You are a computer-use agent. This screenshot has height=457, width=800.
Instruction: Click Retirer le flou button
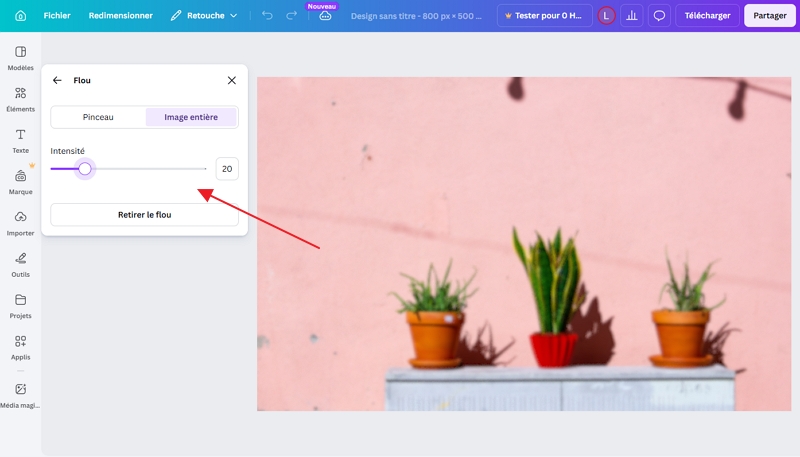[x=144, y=215]
